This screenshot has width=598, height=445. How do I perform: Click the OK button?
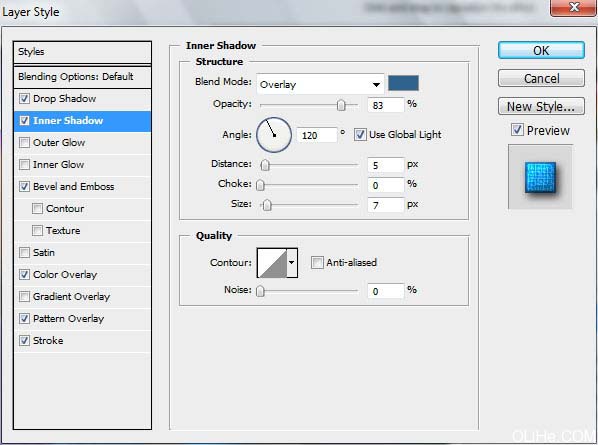(x=541, y=50)
